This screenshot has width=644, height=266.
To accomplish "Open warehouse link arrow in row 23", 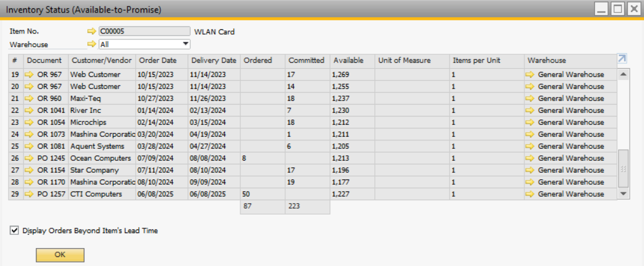I will [x=530, y=123].
